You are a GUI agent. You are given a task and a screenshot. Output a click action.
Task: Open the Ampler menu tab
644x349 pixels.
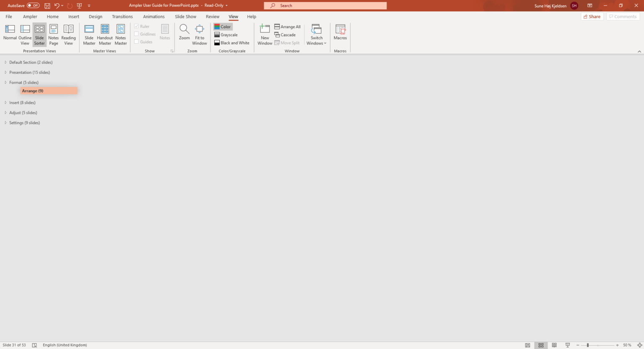tap(30, 16)
